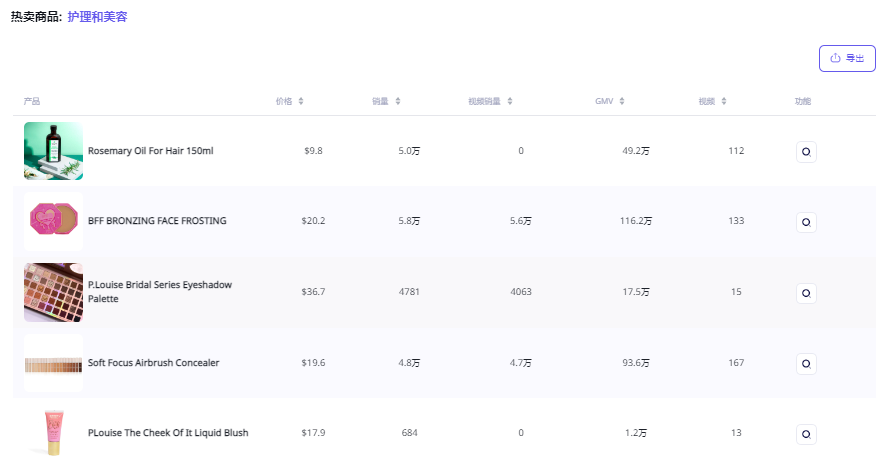Click search icon for Cheek Of It Blush
The height and width of the screenshot is (465, 888).
[x=806, y=434]
